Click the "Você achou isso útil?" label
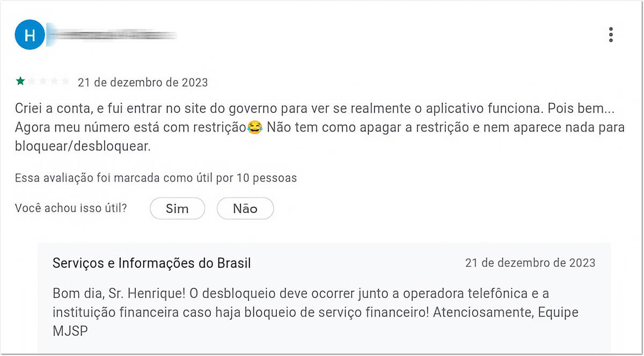Image resolution: width=644 pixels, height=356 pixels. click(71, 208)
